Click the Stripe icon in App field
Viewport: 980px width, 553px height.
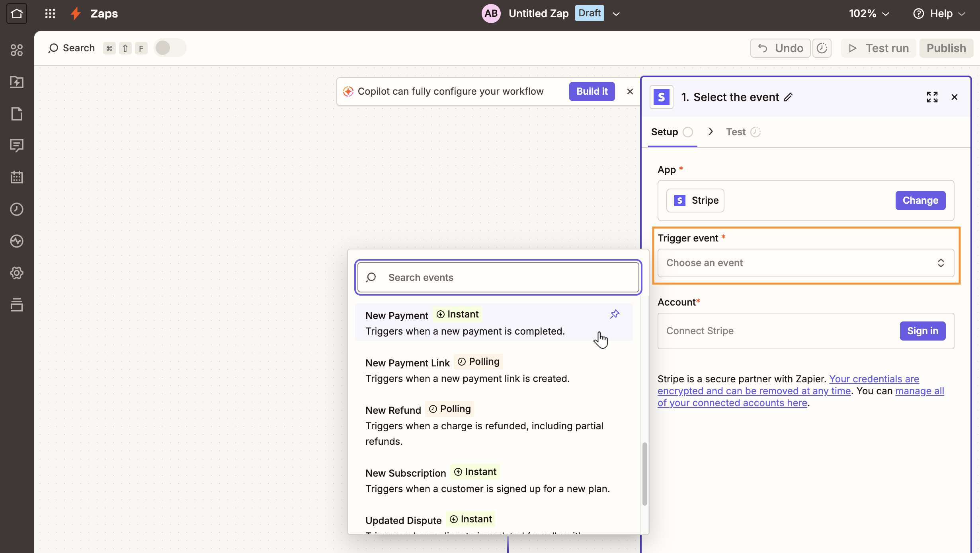point(680,201)
